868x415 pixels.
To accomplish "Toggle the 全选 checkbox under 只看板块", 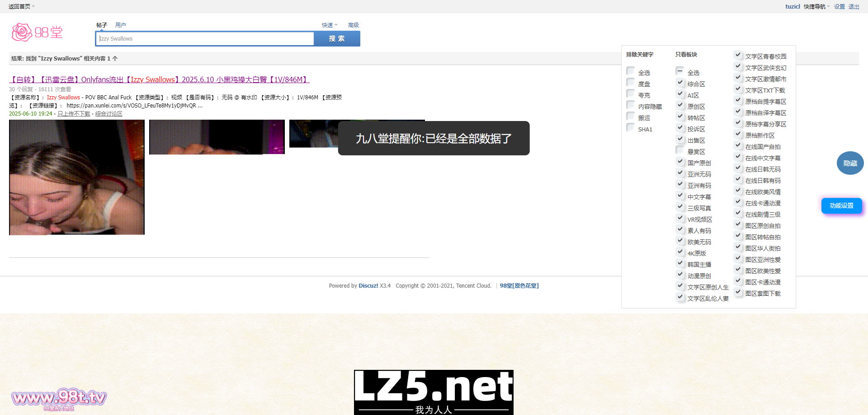I will tap(680, 71).
